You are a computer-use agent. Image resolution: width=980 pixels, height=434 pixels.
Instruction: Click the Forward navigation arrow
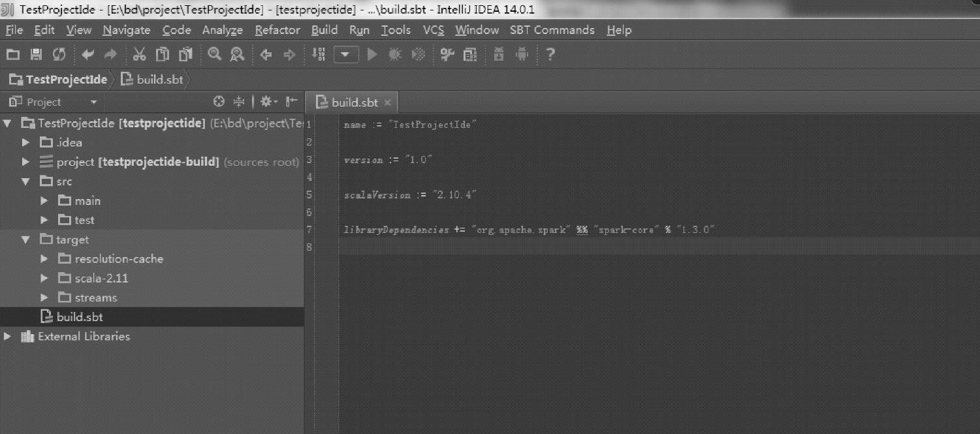point(289,55)
